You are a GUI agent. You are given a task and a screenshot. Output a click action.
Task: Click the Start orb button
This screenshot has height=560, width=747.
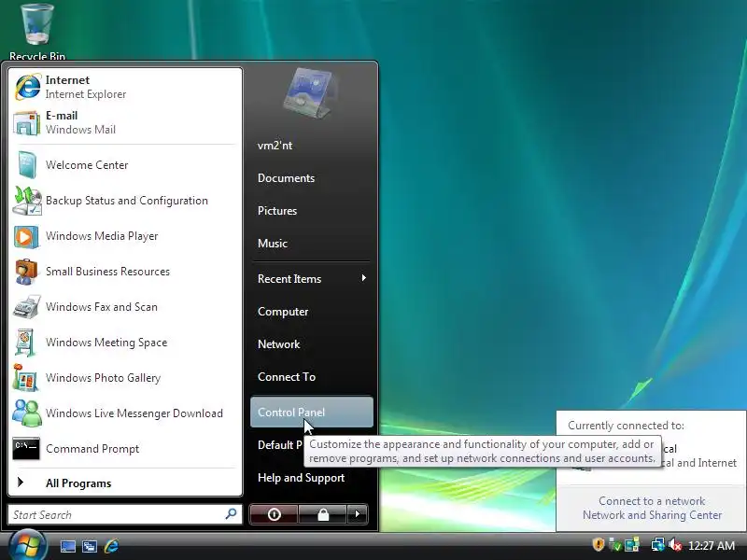tap(28, 546)
